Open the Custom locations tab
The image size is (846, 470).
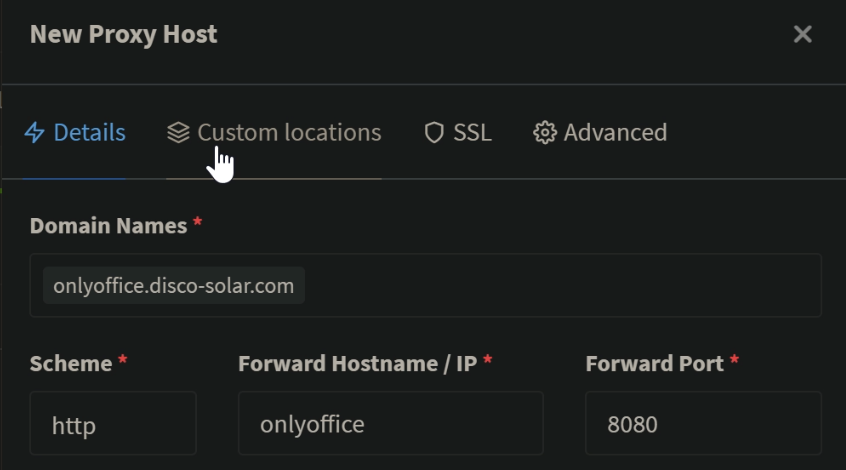(274, 133)
